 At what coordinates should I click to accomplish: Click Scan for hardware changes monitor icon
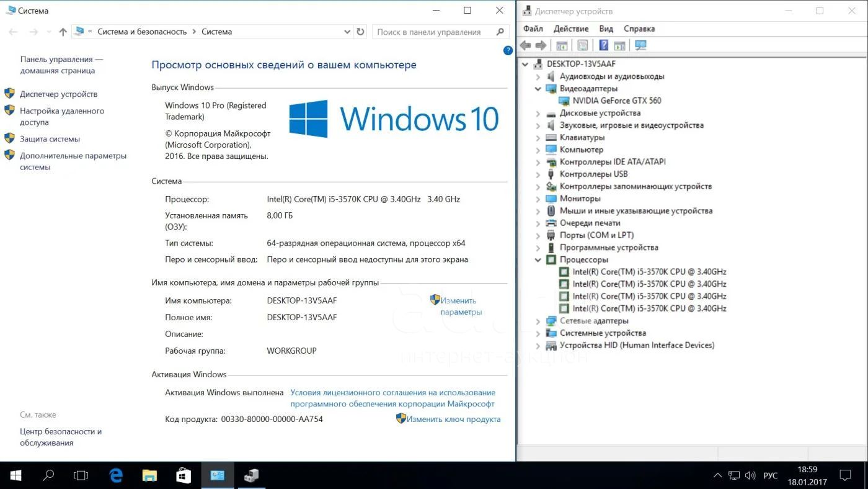pyautogui.click(x=640, y=45)
